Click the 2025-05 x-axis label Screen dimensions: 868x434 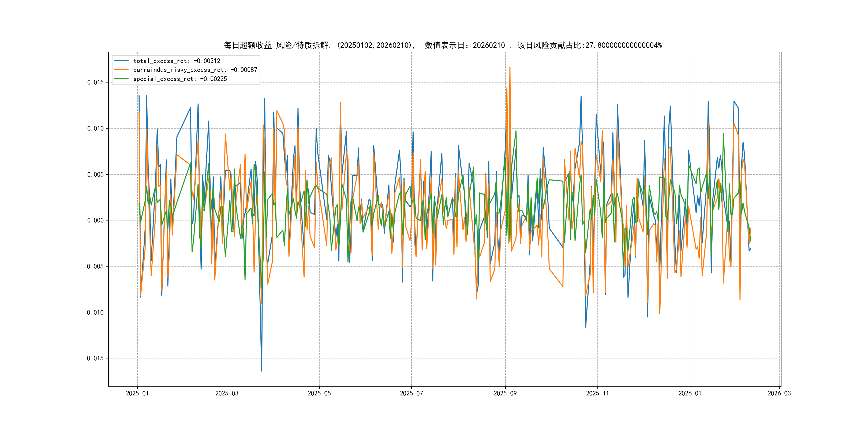pyautogui.click(x=319, y=393)
